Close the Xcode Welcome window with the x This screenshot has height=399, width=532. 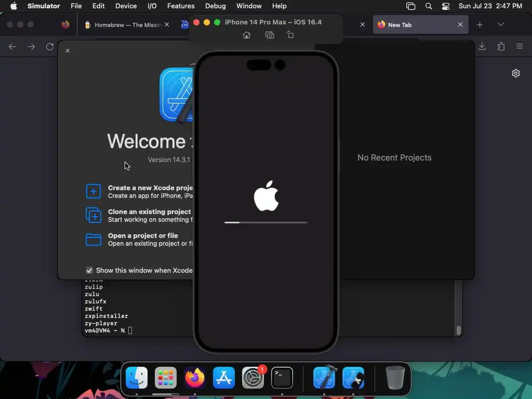point(68,50)
